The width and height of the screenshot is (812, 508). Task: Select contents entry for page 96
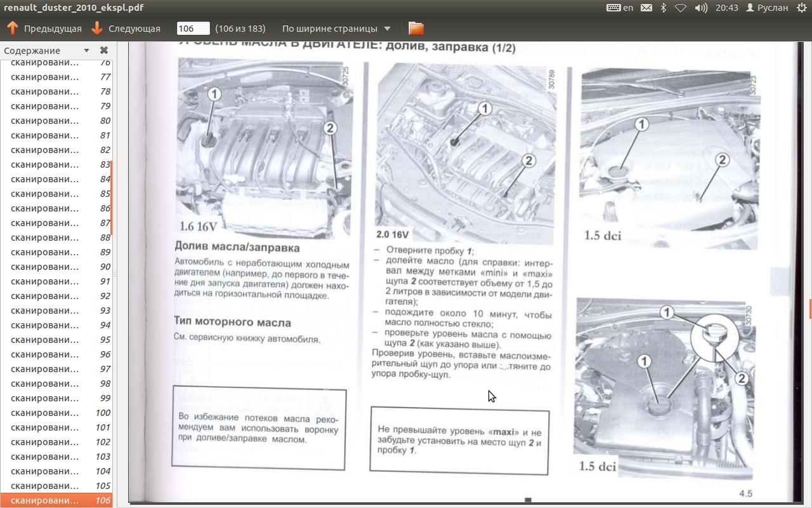pos(56,354)
